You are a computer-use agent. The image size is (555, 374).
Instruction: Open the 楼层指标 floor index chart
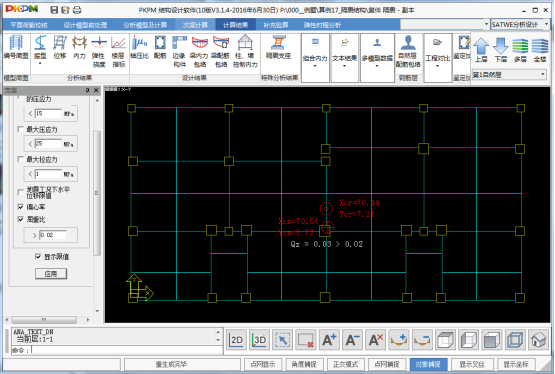click(119, 52)
